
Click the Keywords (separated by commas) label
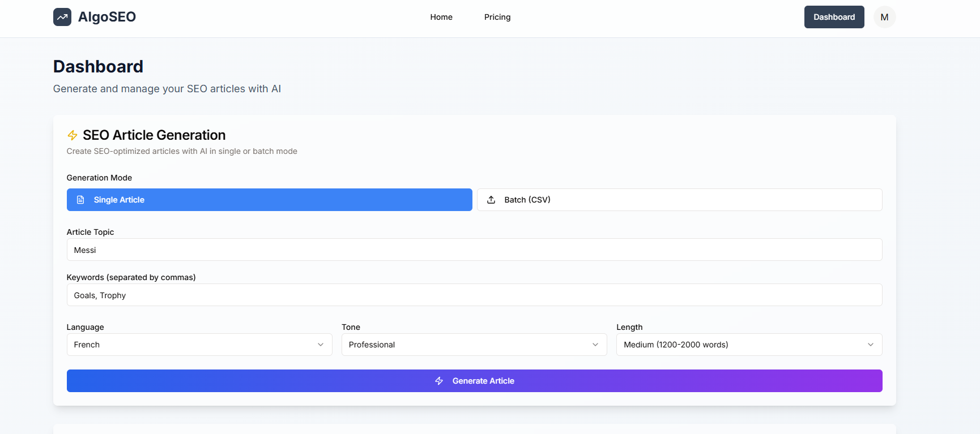click(131, 277)
